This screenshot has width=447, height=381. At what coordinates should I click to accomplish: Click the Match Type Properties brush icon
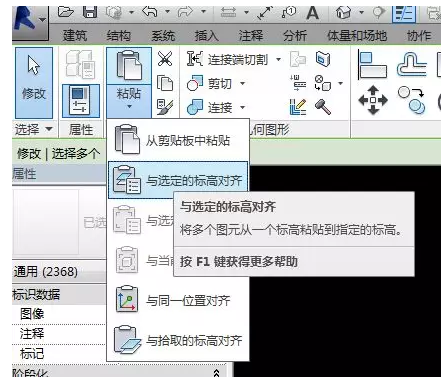pos(165,107)
